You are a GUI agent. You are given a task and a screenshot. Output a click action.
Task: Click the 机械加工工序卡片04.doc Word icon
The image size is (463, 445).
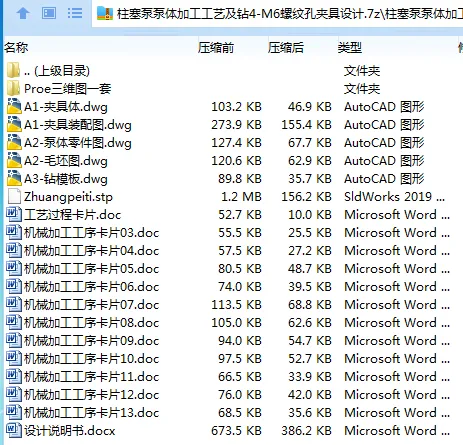tap(14, 250)
